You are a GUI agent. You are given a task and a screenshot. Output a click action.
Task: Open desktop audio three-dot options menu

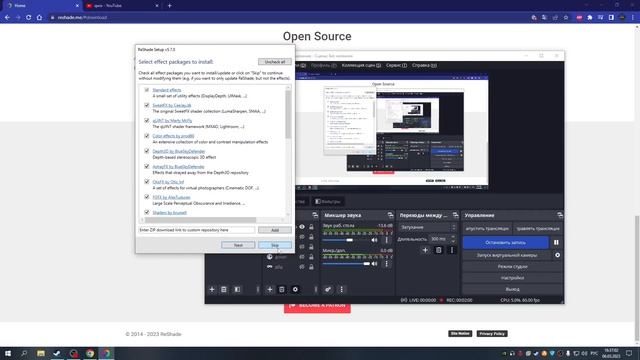[x=387, y=240]
